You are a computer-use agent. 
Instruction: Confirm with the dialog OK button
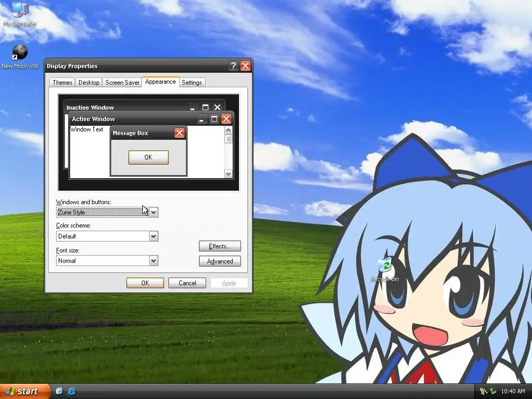point(145,283)
